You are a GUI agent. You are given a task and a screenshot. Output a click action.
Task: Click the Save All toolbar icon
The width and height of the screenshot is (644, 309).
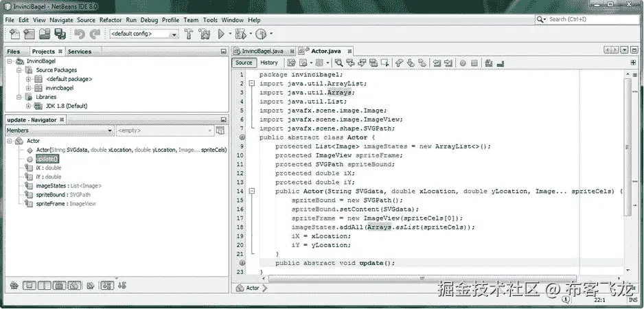60,34
